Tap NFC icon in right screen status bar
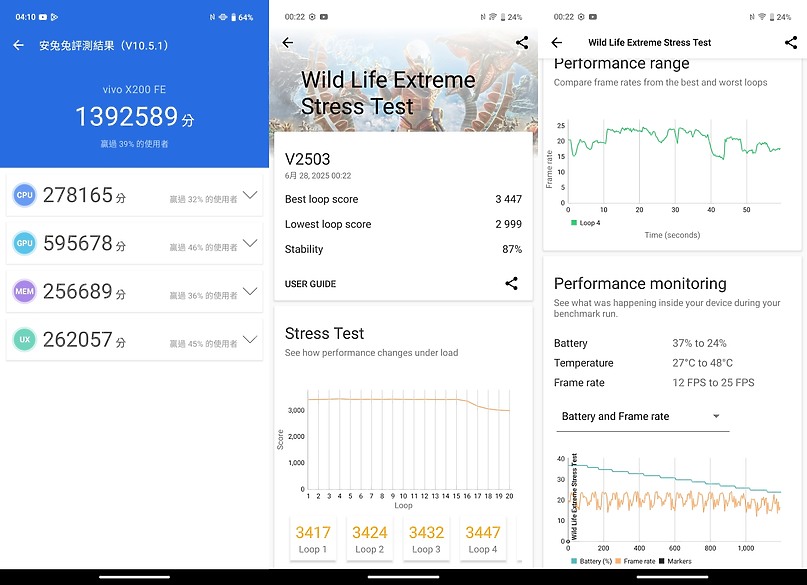Image resolution: width=807 pixels, height=585 pixels. click(x=752, y=17)
